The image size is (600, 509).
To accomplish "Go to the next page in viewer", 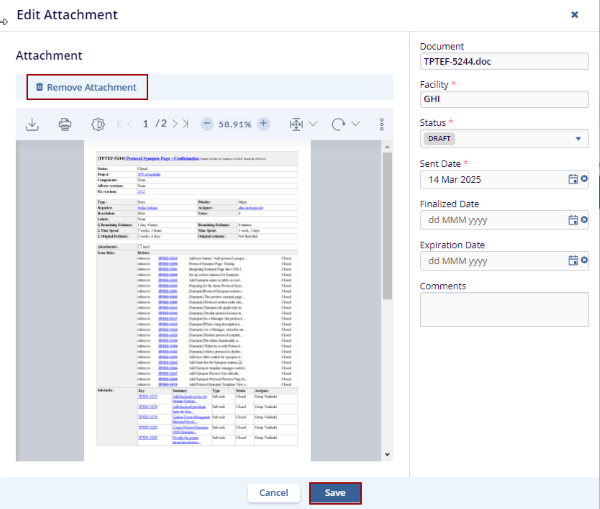I will pyautogui.click(x=174, y=124).
